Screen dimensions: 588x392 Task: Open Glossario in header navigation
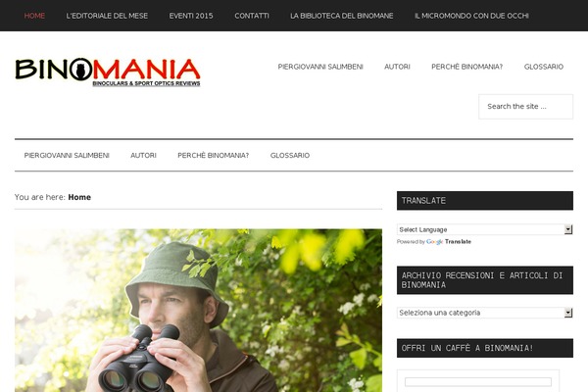pos(544,67)
